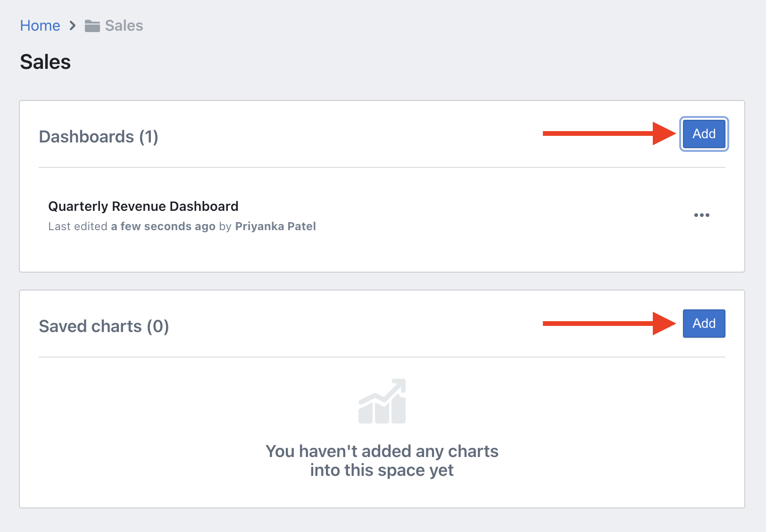Click the 'into this space yet' empty text line
Viewport: 766px width, 532px height.
(x=382, y=470)
